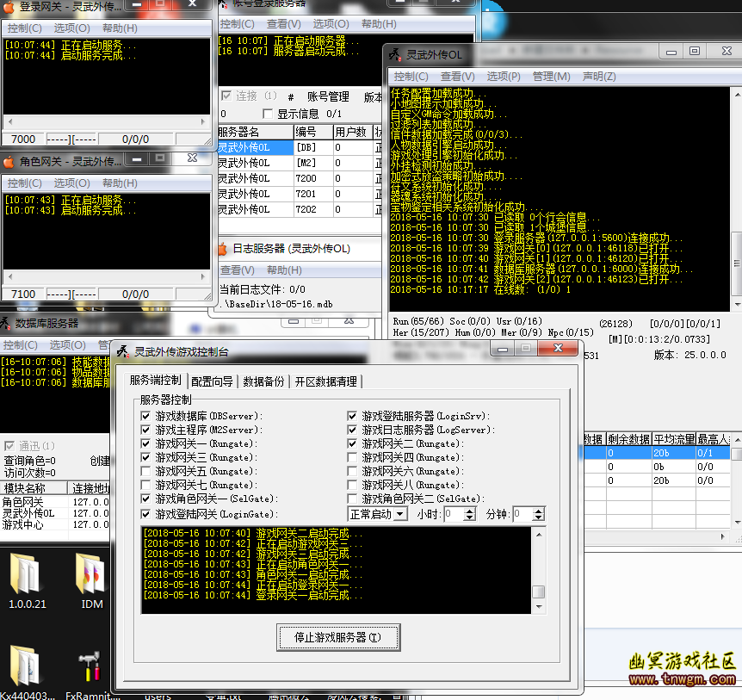Open 声明(Z) menu in 灵武外传OL window
Image resolution: width=742 pixels, height=700 pixels.
(599, 77)
